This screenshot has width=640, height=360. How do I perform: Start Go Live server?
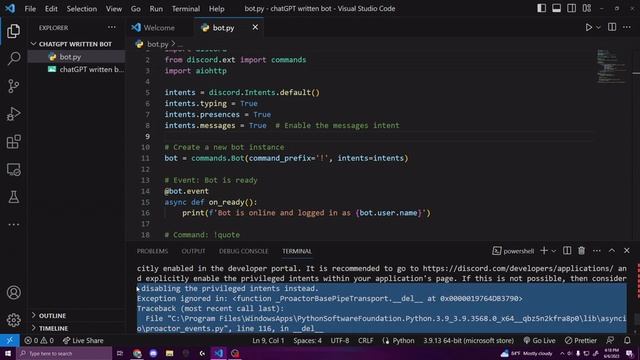coord(539,340)
